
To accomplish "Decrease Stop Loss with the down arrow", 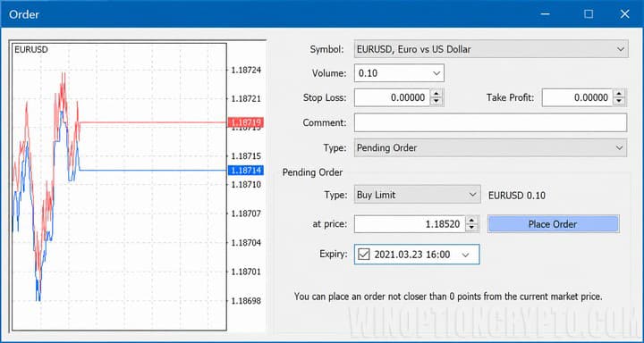I will [436, 102].
